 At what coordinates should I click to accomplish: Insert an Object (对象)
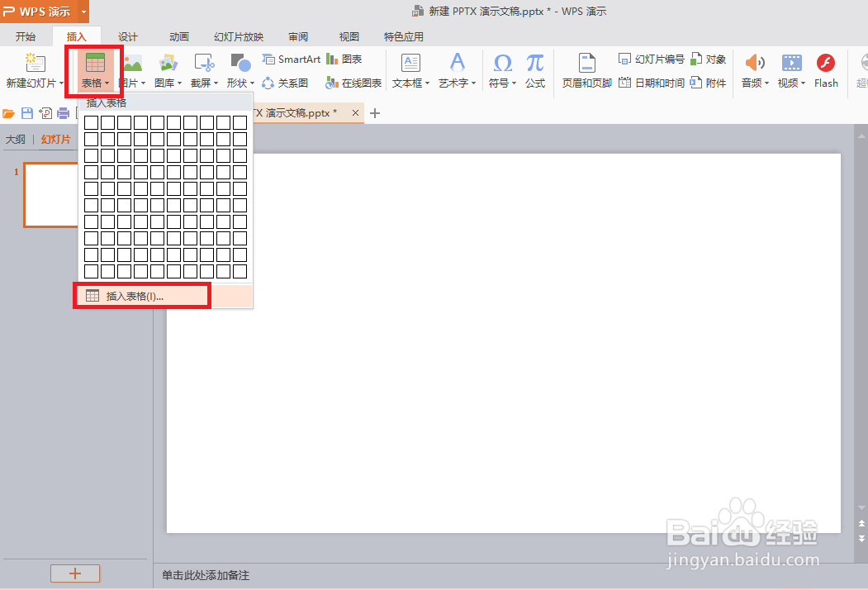coord(708,59)
